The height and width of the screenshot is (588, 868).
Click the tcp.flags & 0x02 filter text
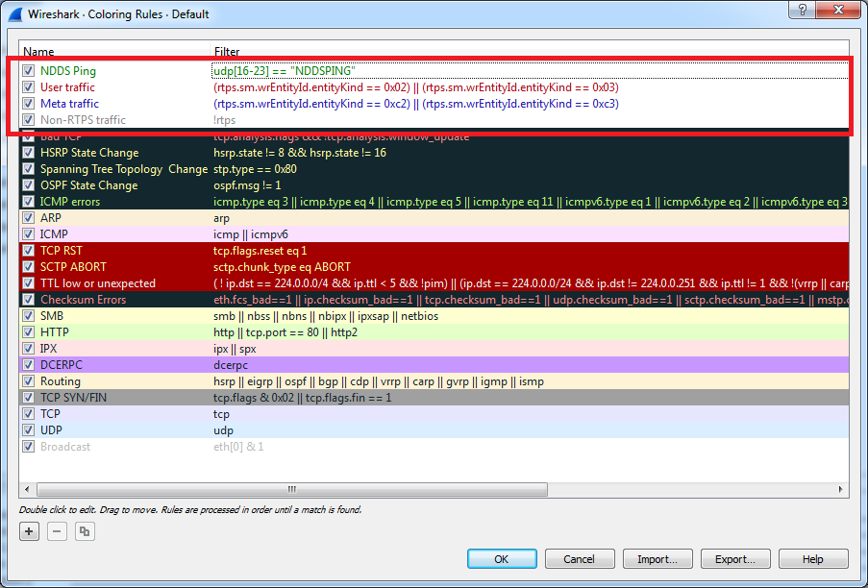[302, 398]
